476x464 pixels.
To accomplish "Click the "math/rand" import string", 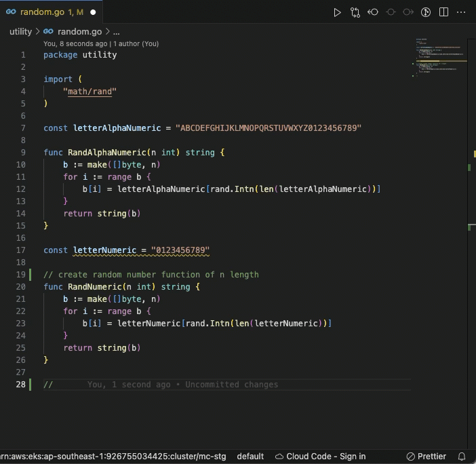I will click(x=90, y=92).
